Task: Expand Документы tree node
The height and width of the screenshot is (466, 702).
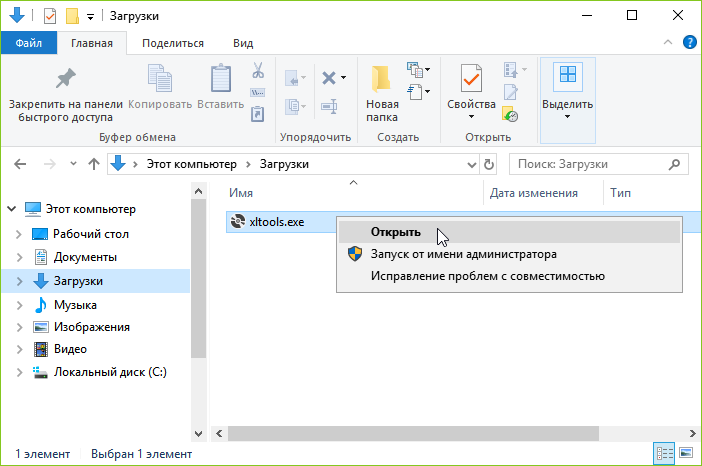Action: click(19, 257)
